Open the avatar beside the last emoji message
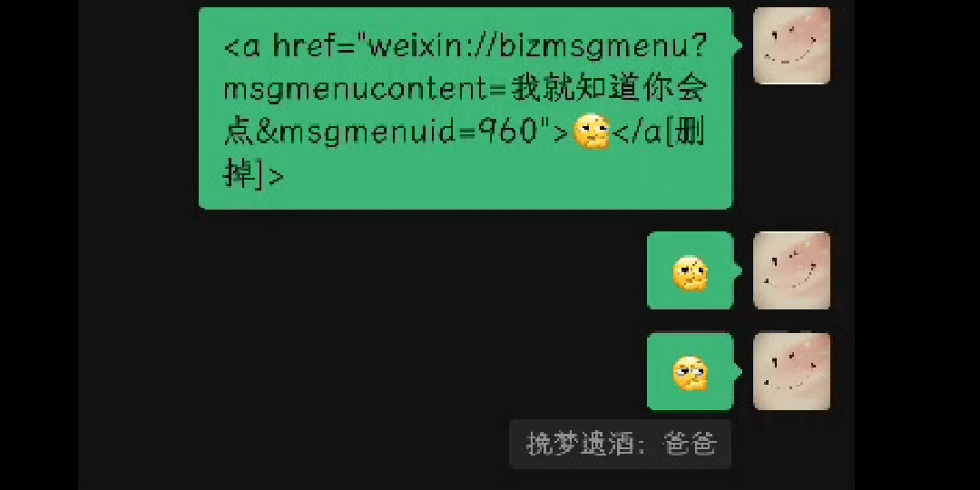980x490 pixels. pos(791,371)
